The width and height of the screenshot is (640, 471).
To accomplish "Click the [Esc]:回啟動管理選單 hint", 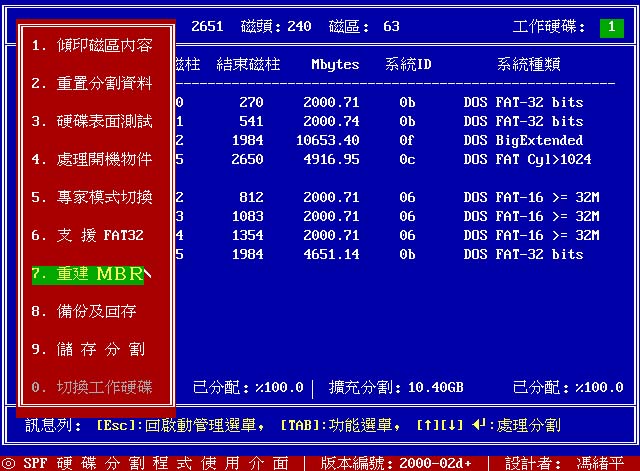I will tap(180, 425).
